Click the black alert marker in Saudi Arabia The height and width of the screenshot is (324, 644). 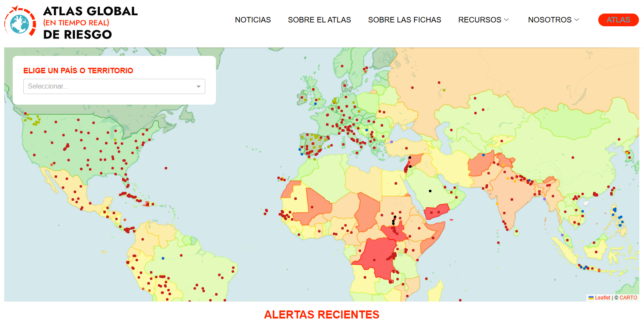(430, 191)
